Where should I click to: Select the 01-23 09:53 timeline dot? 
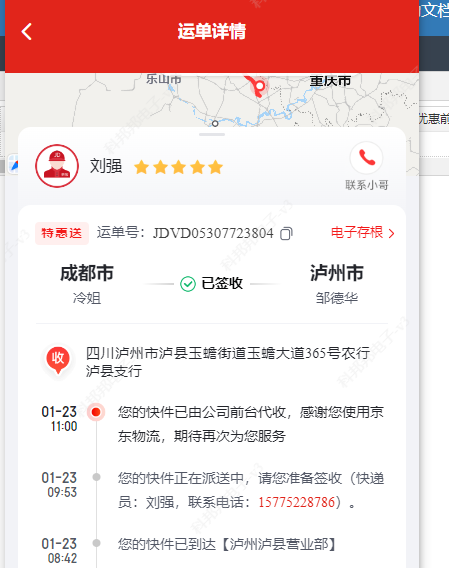tap(96, 477)
